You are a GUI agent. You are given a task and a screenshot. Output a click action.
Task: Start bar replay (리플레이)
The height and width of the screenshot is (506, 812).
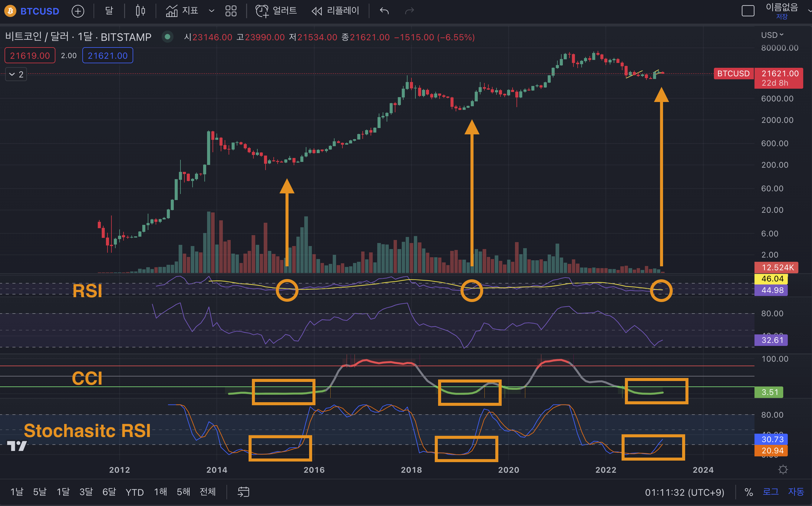[335, 11]
